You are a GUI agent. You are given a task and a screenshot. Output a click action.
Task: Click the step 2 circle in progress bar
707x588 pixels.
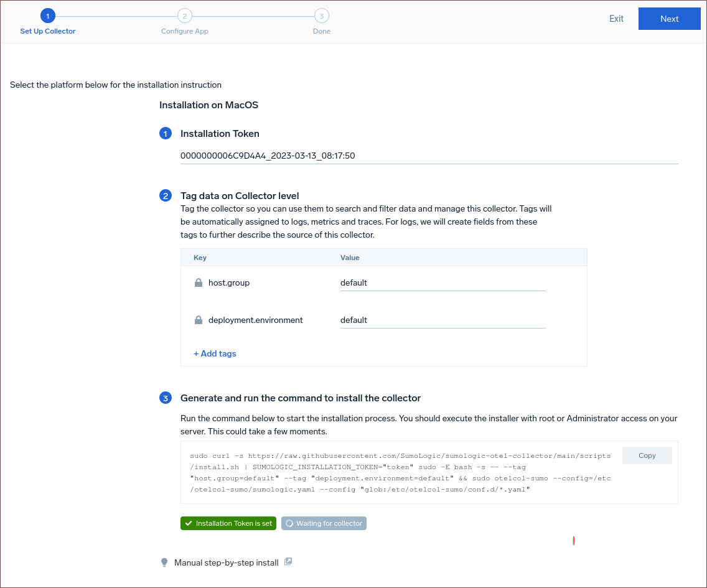(185, 16)
